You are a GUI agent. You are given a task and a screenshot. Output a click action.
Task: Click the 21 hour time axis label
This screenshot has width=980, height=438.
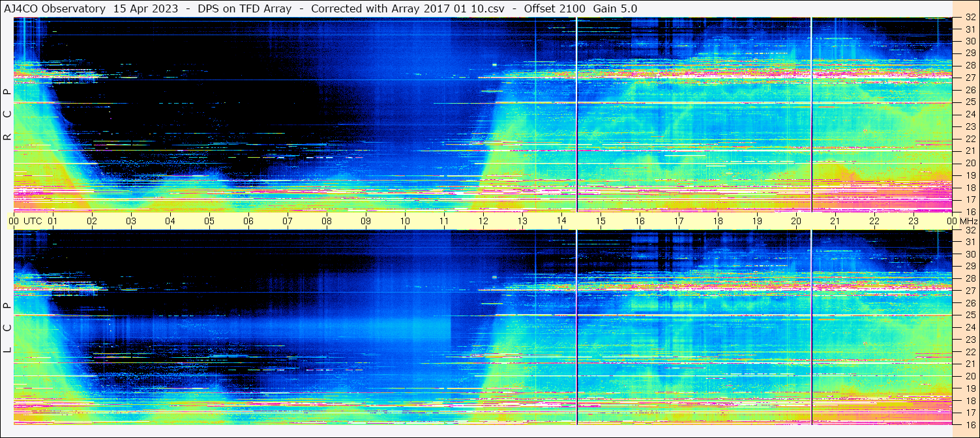pos(835,221)
